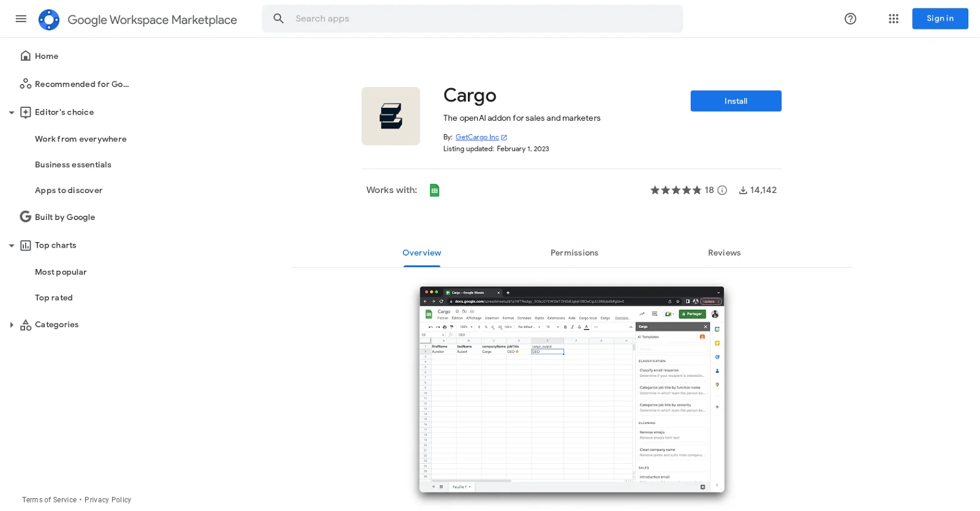Viewport: 980px width, 511px height.
Task: Click the search magnifier icon
Action: click(x=279, y=19)
